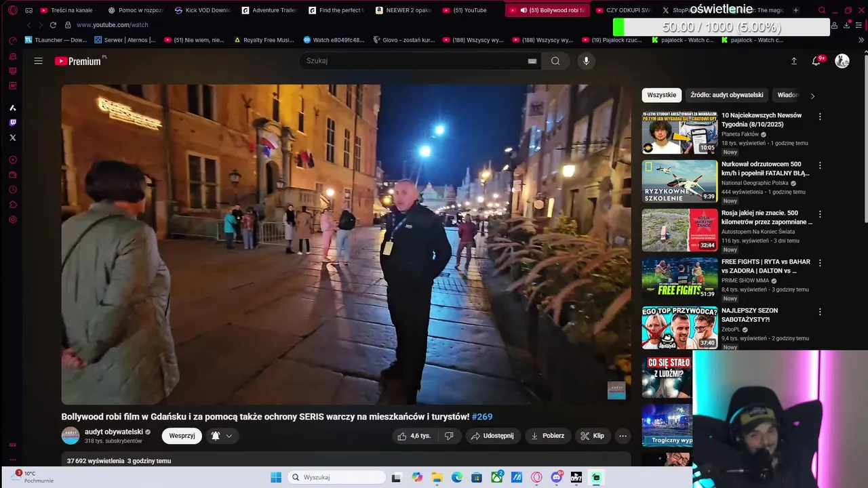This screenshot has width=868, height=488.
Task: Open Opera sidebar settings gear icon
Action: [x=12, y=220]
